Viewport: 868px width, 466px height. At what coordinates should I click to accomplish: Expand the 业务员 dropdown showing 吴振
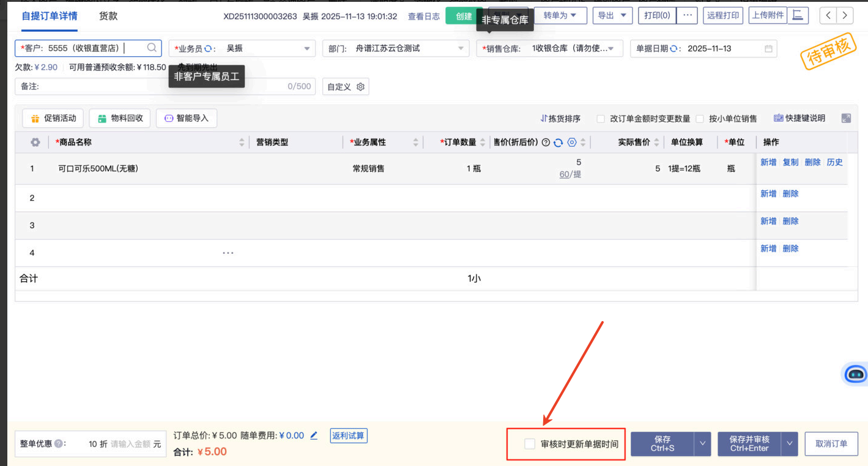[307, 48]
